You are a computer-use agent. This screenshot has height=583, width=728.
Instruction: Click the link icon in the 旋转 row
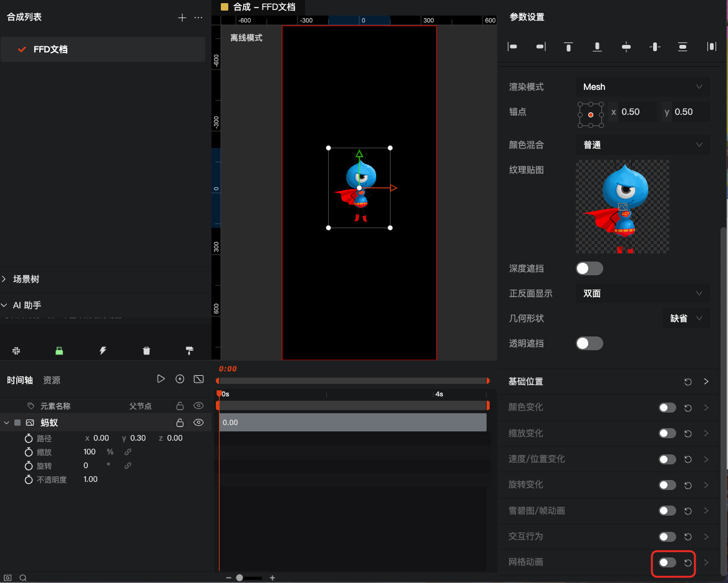pyautogui.click(x=128, y=466)
